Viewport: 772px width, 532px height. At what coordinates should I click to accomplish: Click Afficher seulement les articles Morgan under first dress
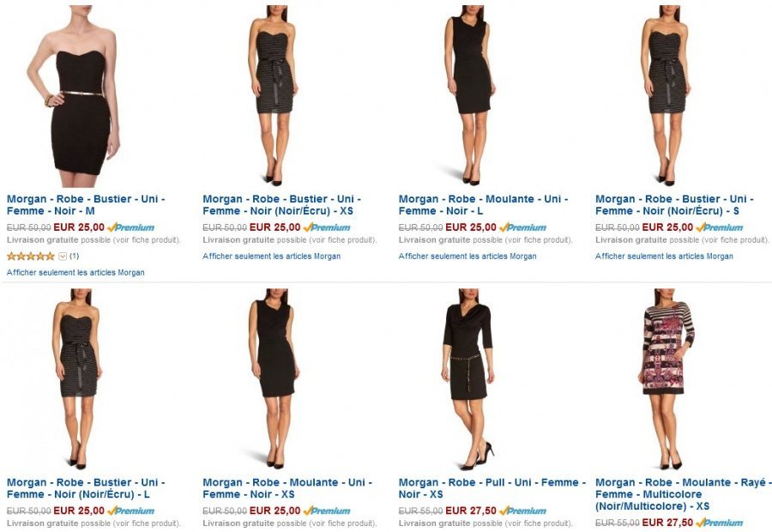[75, 272]
